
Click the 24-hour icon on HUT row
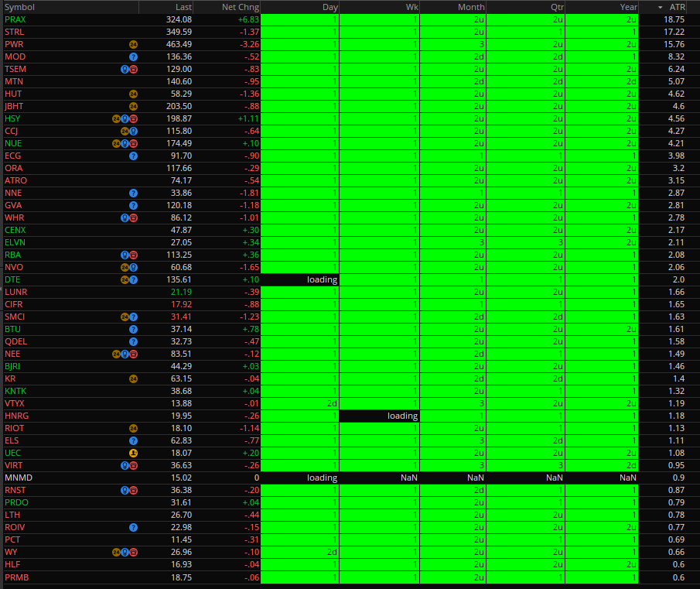point(133,94)
